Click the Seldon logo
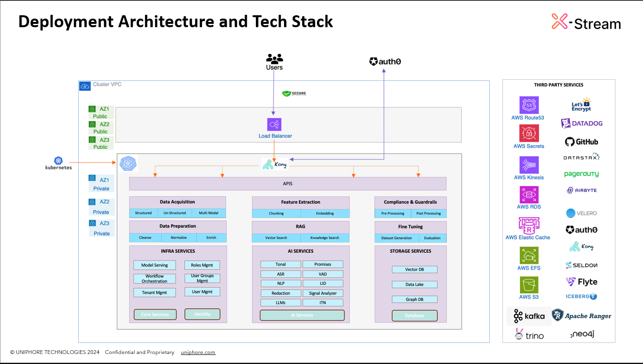This screenshot has height=364, width=643. coord(581,265)
